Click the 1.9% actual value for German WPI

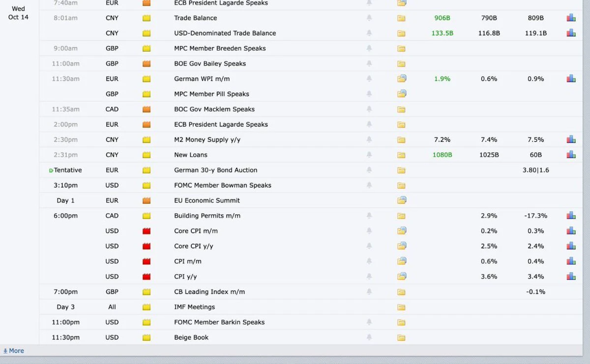(442, 79)
